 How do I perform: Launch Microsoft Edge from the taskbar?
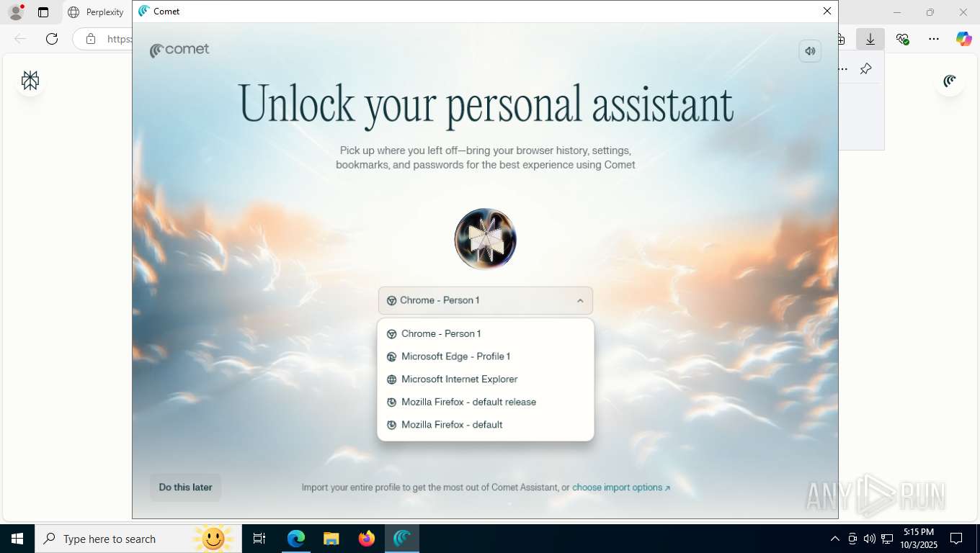pos(296,539)
